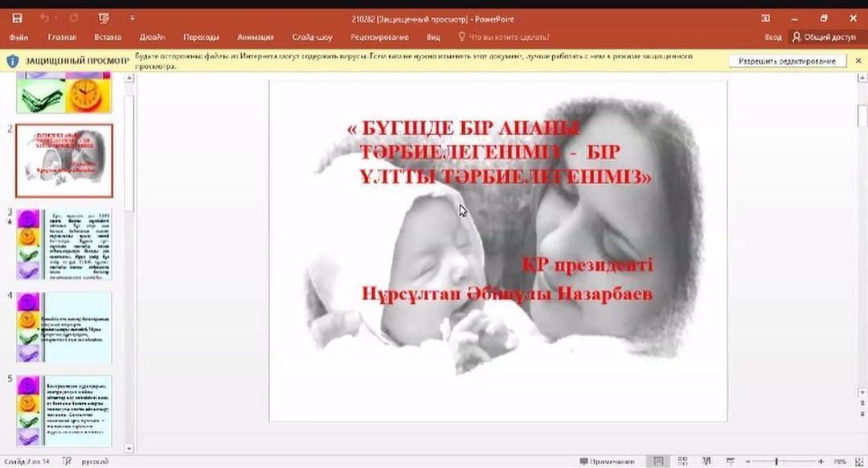The width and height of the screenshot is (868, 468).
Task: Open the Файл menu
Action: tap(18, 37)
